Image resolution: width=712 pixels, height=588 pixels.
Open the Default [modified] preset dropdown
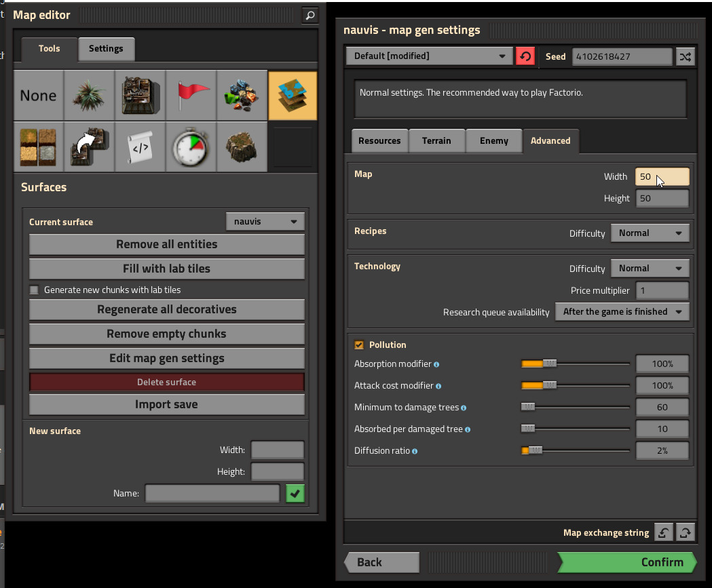(429, 56)
